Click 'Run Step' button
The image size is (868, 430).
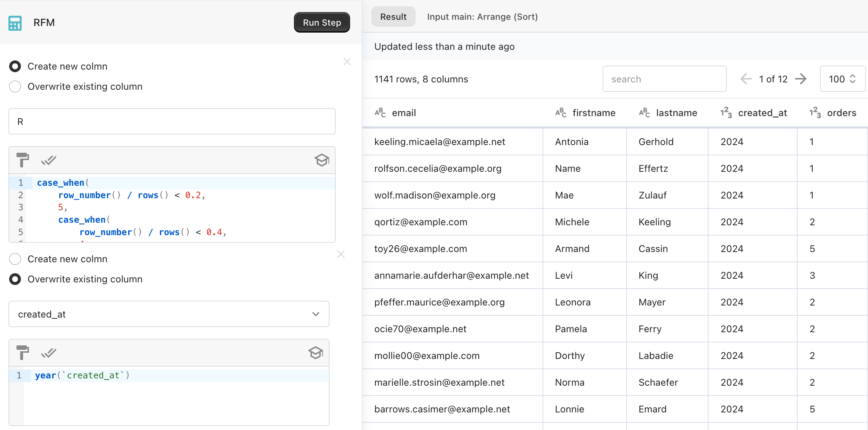(x=321, y=22)
